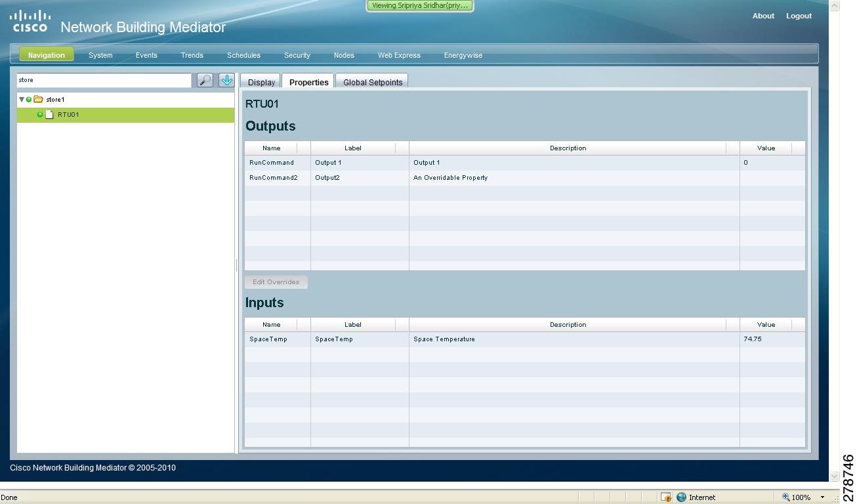Click the RTU01 document icon in the tree

(x=49, y=114)
